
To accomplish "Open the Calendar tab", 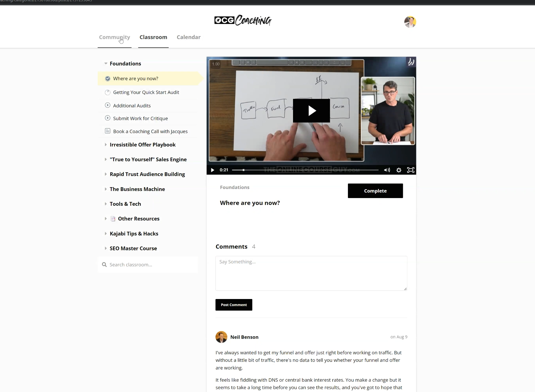I will (189, 37).
